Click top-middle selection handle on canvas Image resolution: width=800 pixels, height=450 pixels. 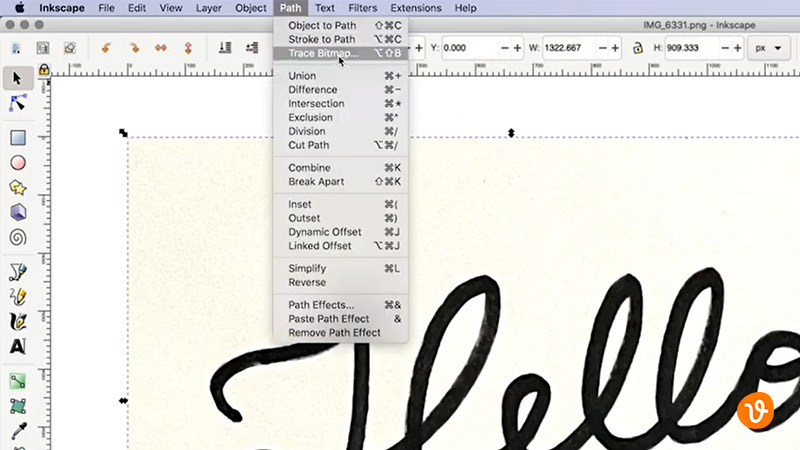pos(511,133)
